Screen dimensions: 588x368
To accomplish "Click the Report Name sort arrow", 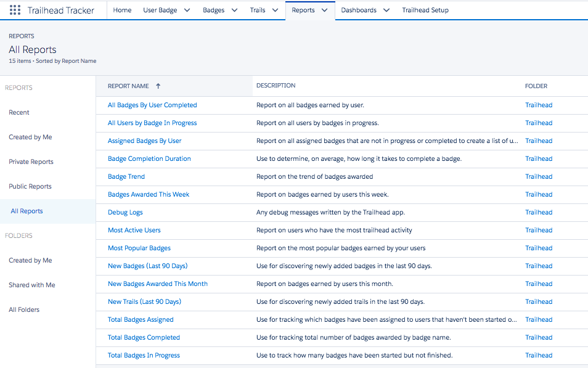I will click(x=158, y=86).
